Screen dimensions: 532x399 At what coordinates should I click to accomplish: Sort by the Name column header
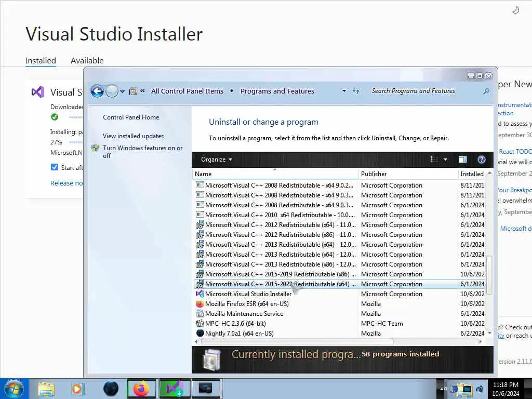click(275, 174)
